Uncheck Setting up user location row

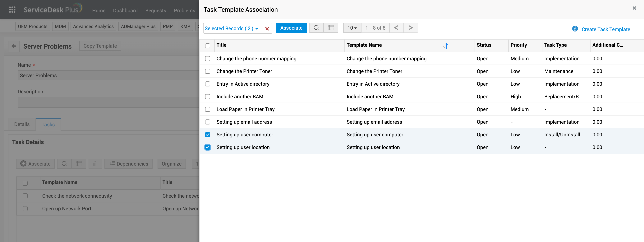click(208, 148)
